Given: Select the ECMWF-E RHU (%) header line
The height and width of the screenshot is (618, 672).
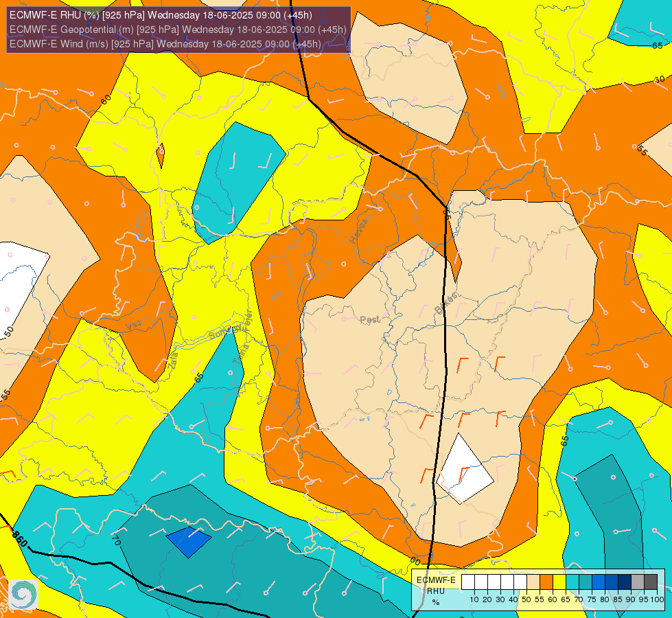Looking at the screenshot, I should (161, 15).
